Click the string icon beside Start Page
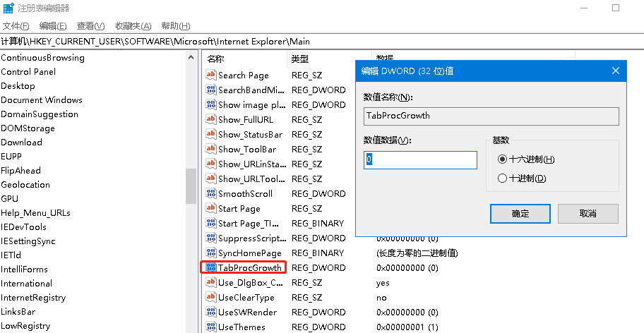The image size is (644, 333). pos(210,208)
